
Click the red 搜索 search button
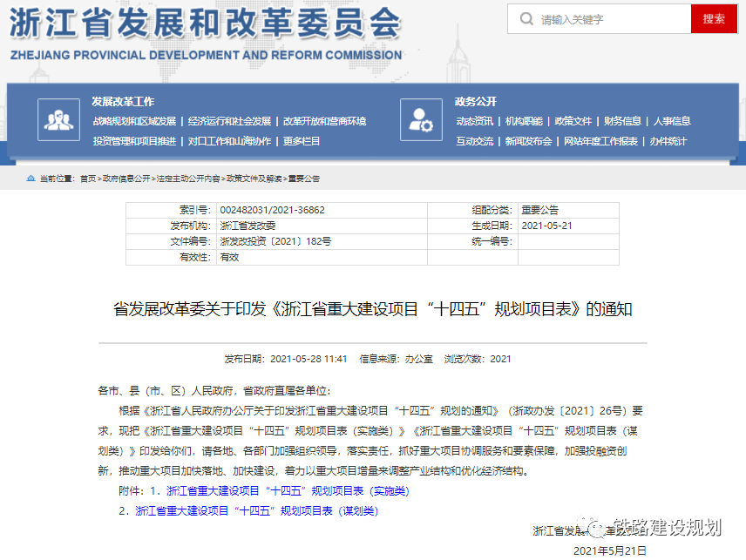tap(713, 18)
